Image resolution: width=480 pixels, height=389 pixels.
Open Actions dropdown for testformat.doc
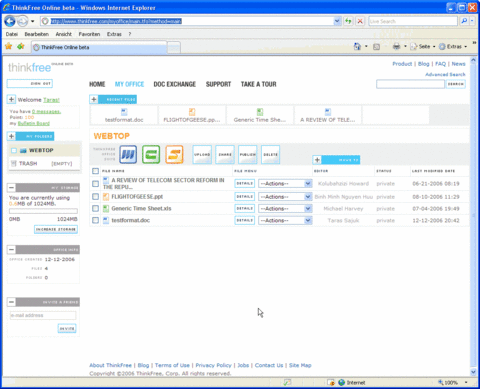click(285, 220)
